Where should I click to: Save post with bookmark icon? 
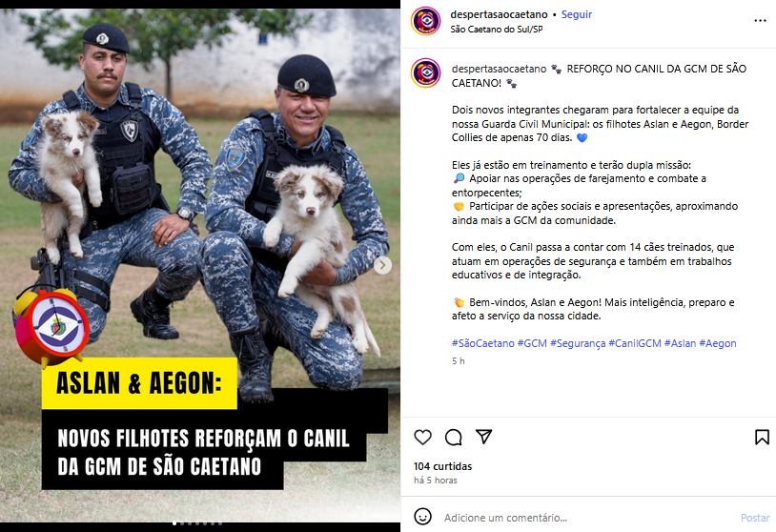[x=762, y=437]
